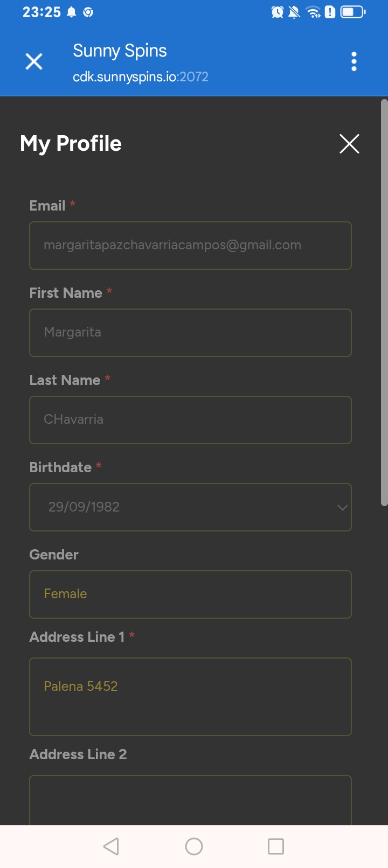Tap the Wi-Fi status icon
Image resolution: width=388 pixels, height=868 pixels.
click(x=313, y=12)
